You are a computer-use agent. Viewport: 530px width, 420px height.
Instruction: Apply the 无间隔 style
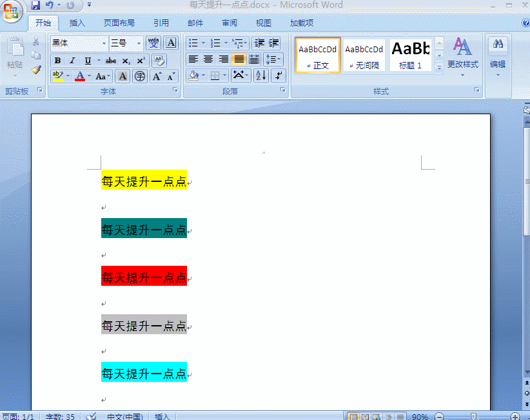364,55
